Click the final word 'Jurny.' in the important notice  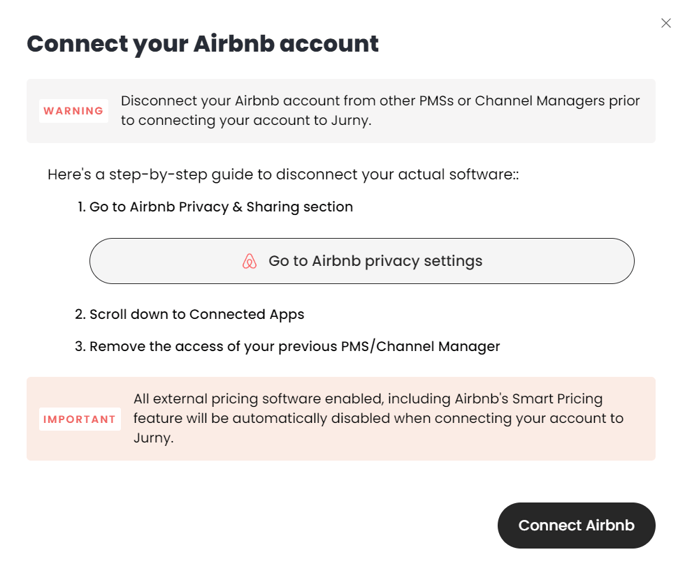tap(153, 438)
